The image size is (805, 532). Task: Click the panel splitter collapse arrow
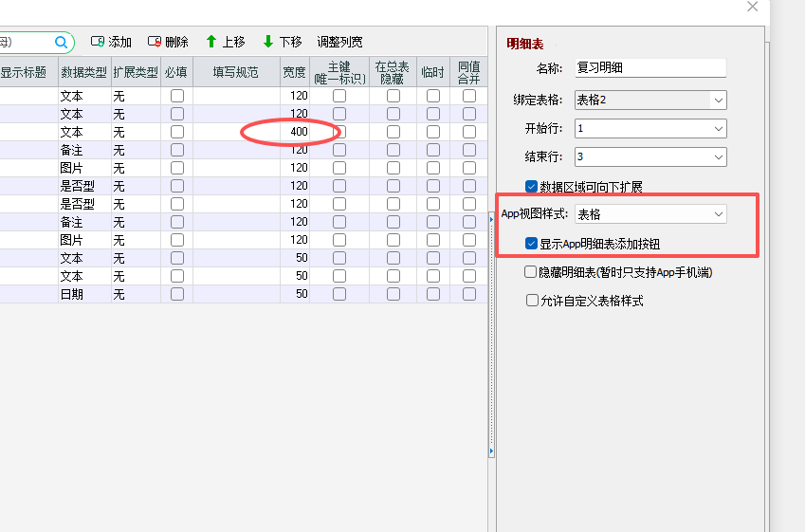[491, 453]
